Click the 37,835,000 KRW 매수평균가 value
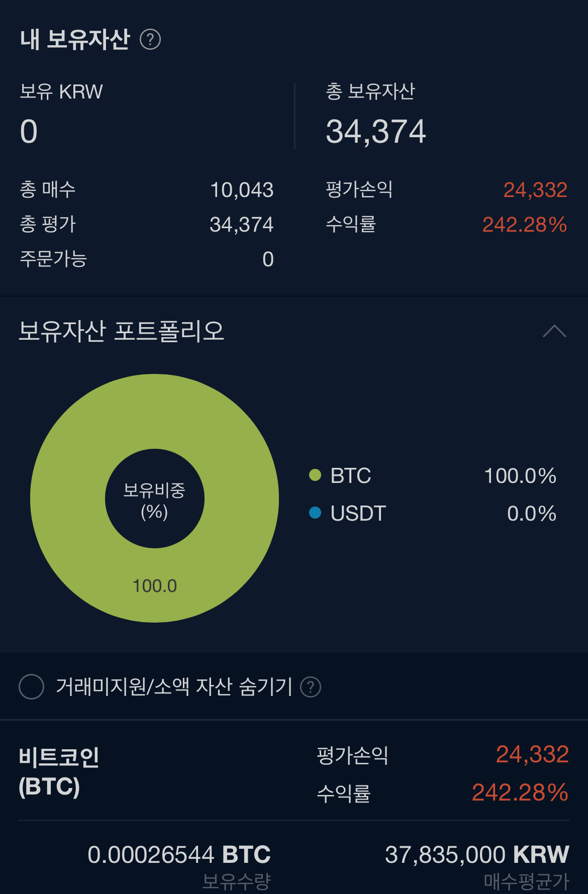 [x=477, y=854]
